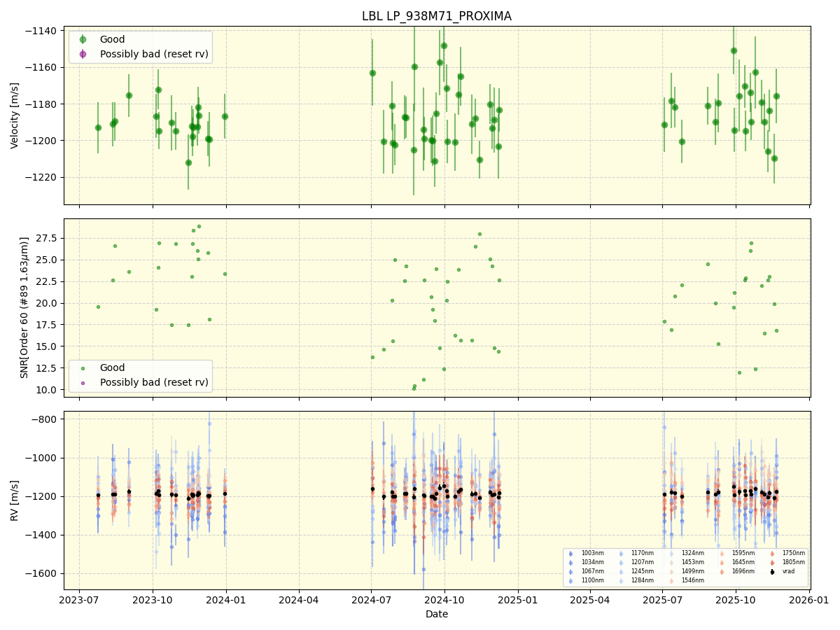
Task: Select the black vrad legend entry
Action: coord(782,571)
